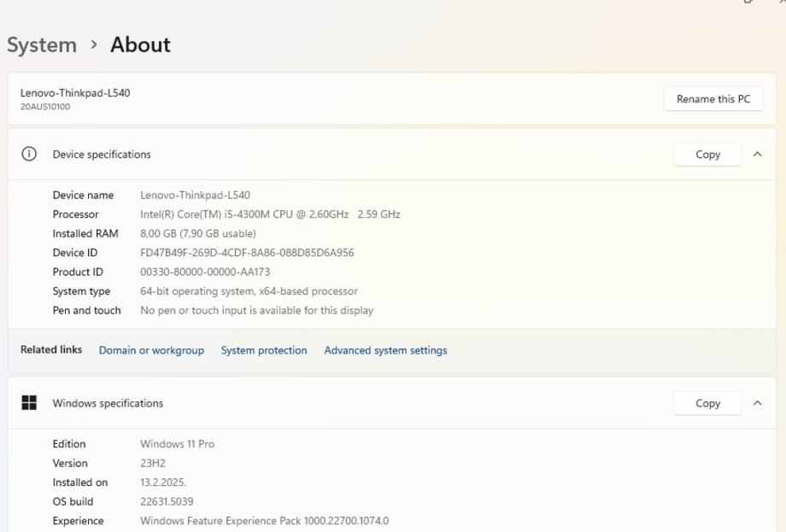
Task: Go back to System via the breadcrumb
Action: coord(42,45)
